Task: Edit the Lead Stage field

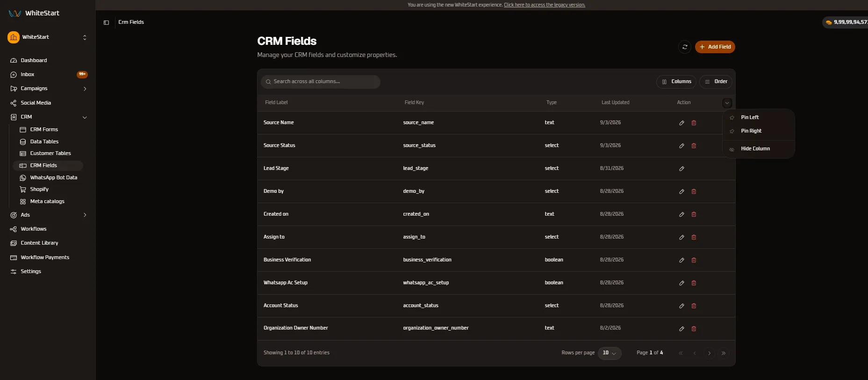Action: coord(681,169)
